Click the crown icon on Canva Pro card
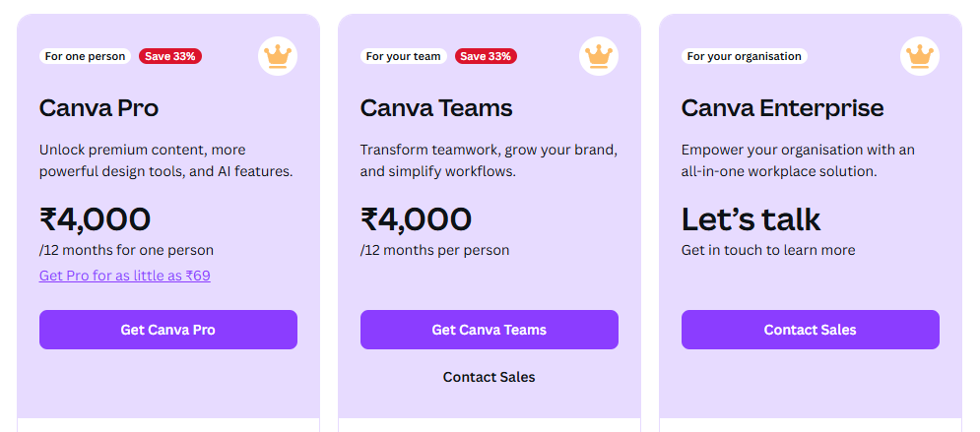Viewport: 980px width, 432px height. 278,56
